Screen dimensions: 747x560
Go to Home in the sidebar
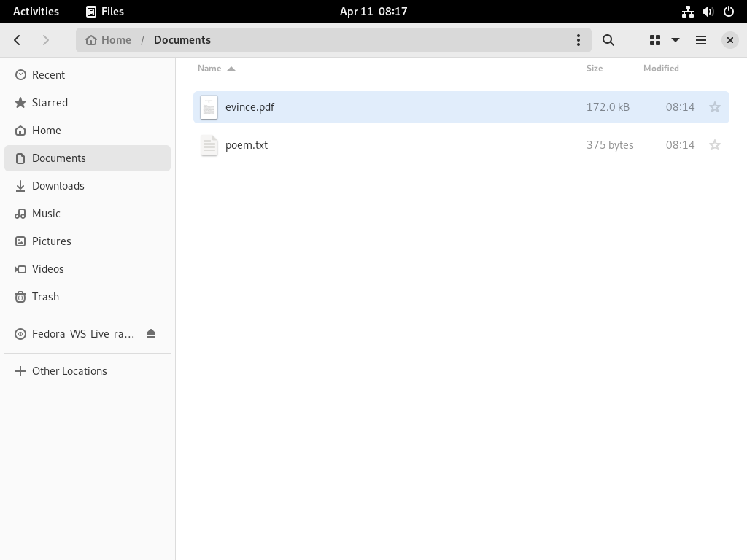coord(88,130)
